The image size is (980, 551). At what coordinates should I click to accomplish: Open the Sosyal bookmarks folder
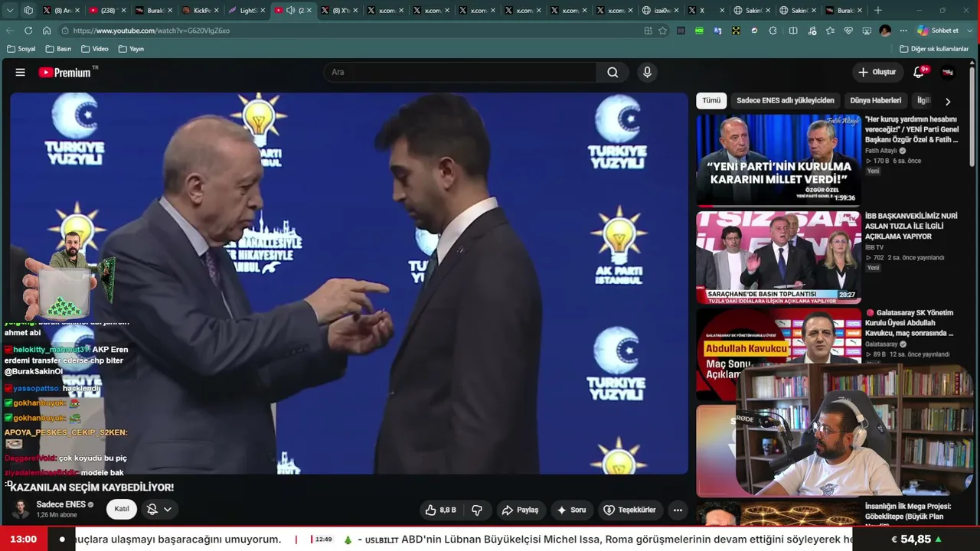point(21,49)
